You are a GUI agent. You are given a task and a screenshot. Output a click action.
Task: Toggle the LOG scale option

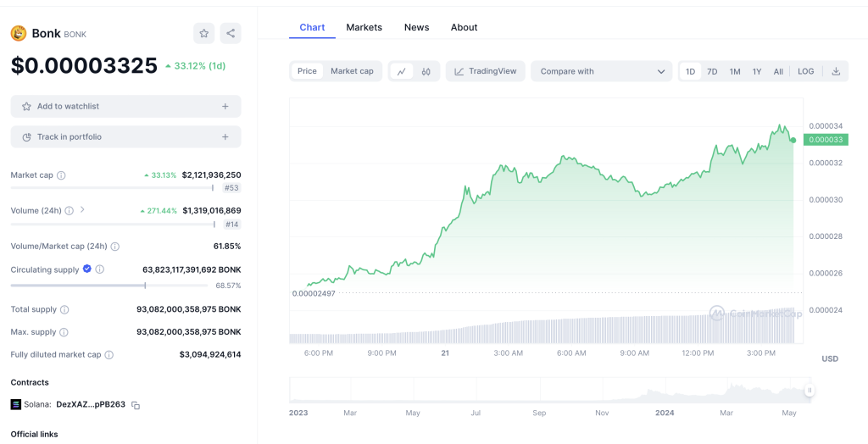coord(806,71)
